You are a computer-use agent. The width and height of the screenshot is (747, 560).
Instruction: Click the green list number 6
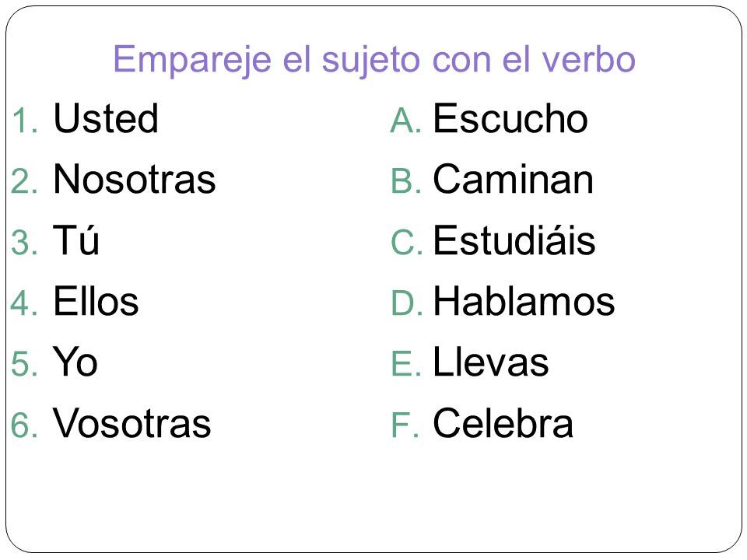pos(24,425)
